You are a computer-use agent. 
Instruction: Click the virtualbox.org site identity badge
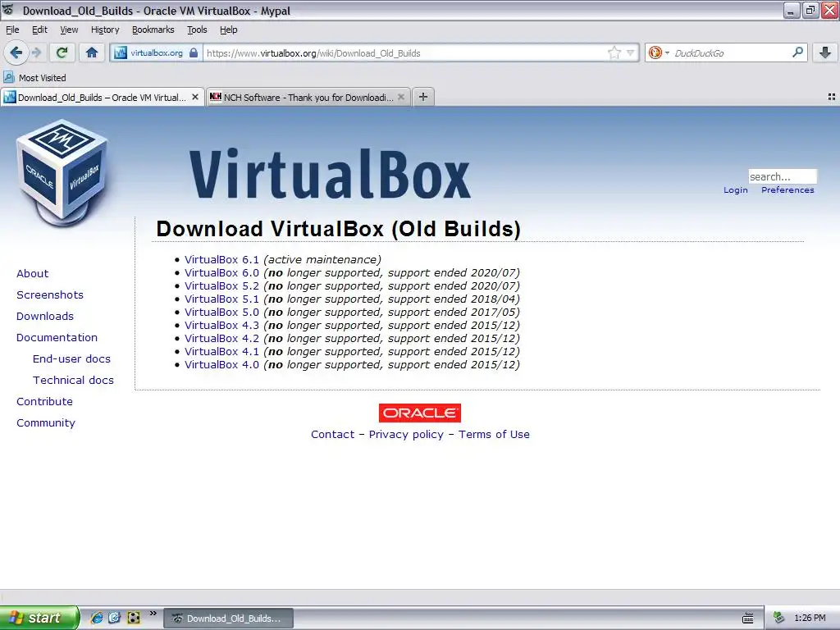pos(157,53)
